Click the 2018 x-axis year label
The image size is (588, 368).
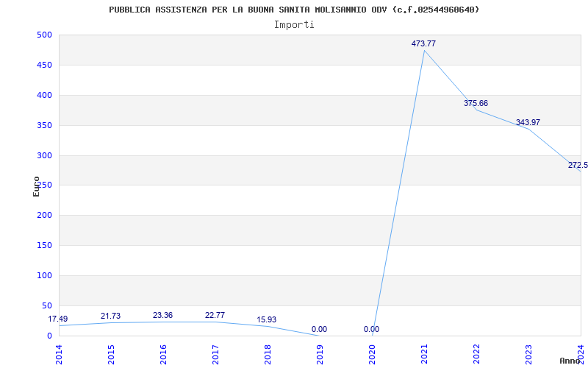click(x=268, y=354)
